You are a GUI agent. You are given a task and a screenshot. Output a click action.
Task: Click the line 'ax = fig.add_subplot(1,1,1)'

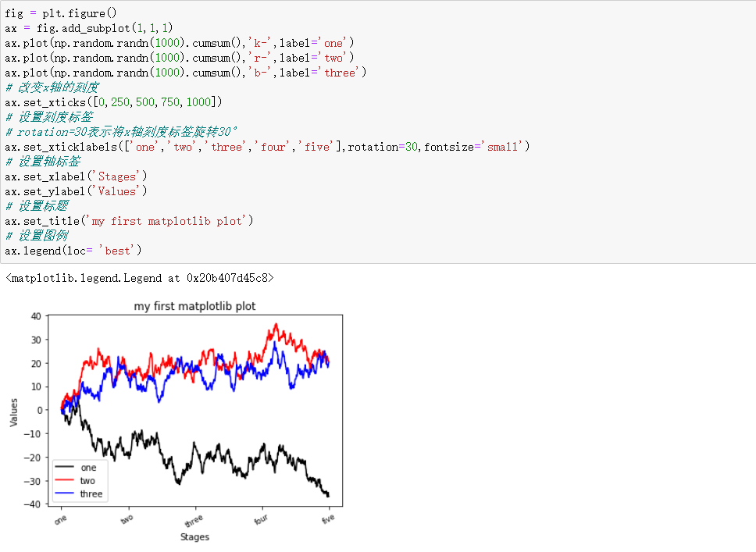point(89,28)
